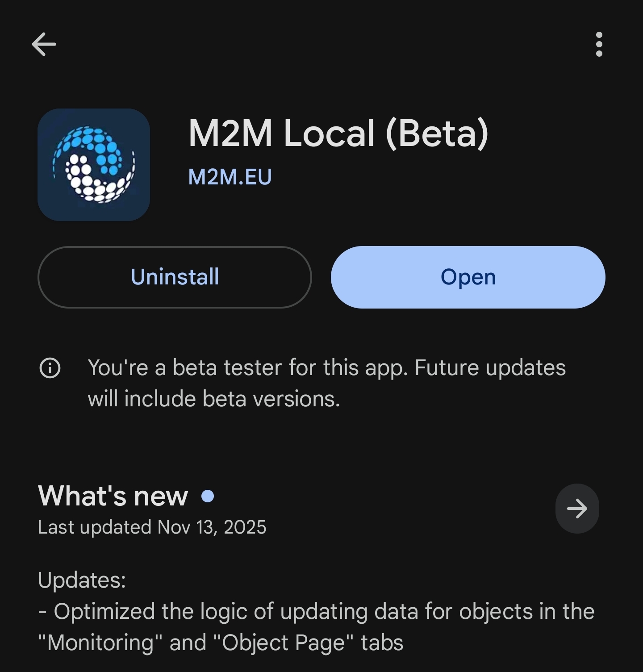Tap the What's new heading

pyautogui.click(x=113, y=496)
